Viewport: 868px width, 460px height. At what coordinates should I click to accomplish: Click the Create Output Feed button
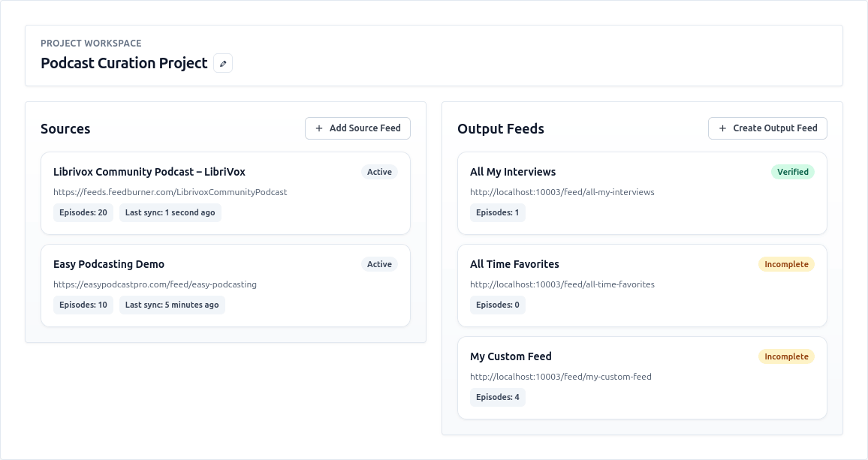[x=767, y=128]
